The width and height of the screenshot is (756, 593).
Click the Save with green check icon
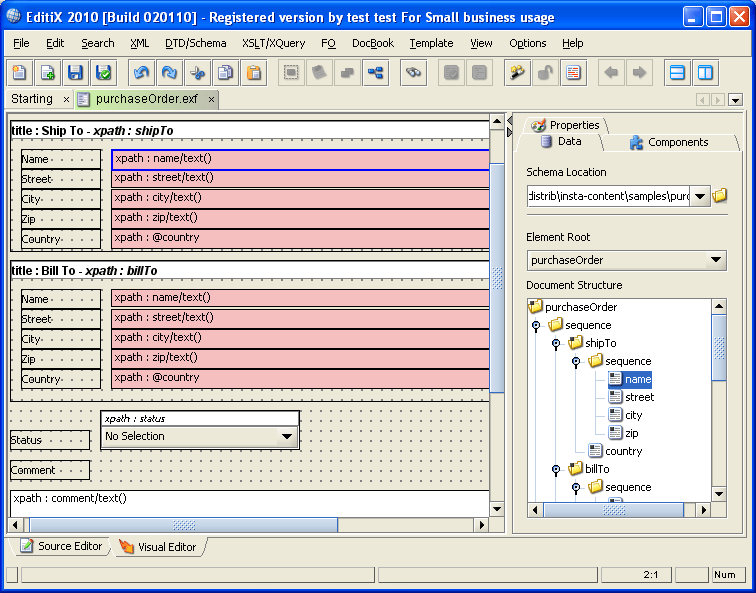point(103,73)
